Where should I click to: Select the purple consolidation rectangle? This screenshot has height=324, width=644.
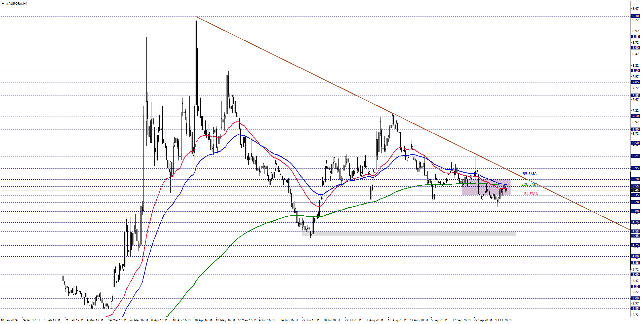[x=486, y=187]
